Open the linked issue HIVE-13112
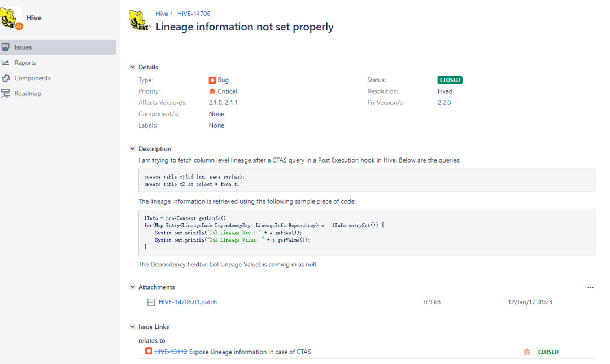The height and width of the screenshot is (364, 610). (x=171, y=352)
